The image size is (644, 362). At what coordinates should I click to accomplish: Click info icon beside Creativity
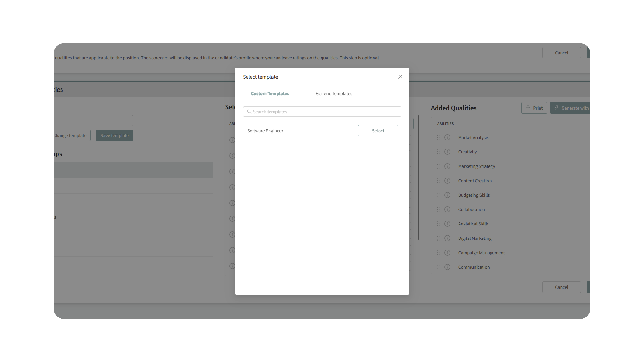(447, 152)
